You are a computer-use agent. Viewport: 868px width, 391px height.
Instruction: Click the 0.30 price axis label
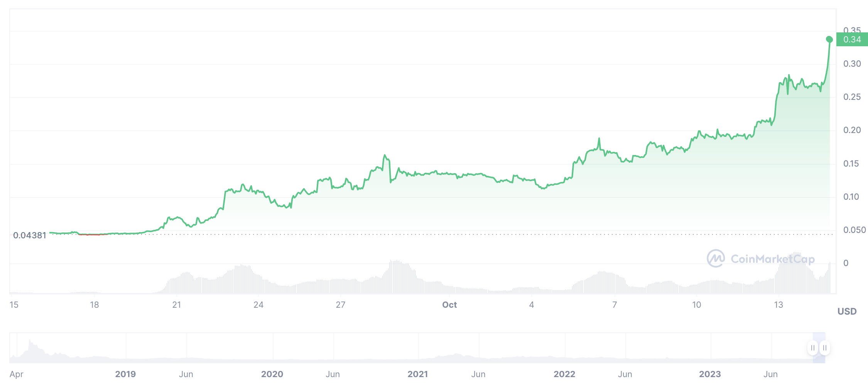click(852, 64)
